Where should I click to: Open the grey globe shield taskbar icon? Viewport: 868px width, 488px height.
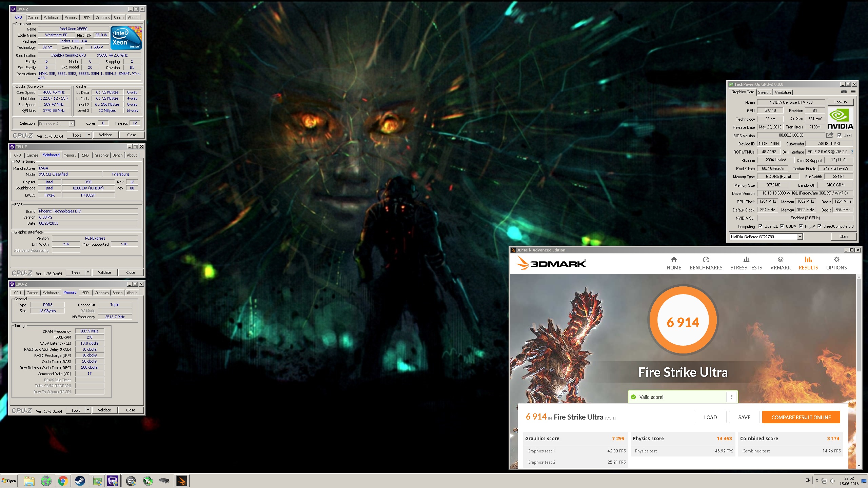tap(131, 481)
